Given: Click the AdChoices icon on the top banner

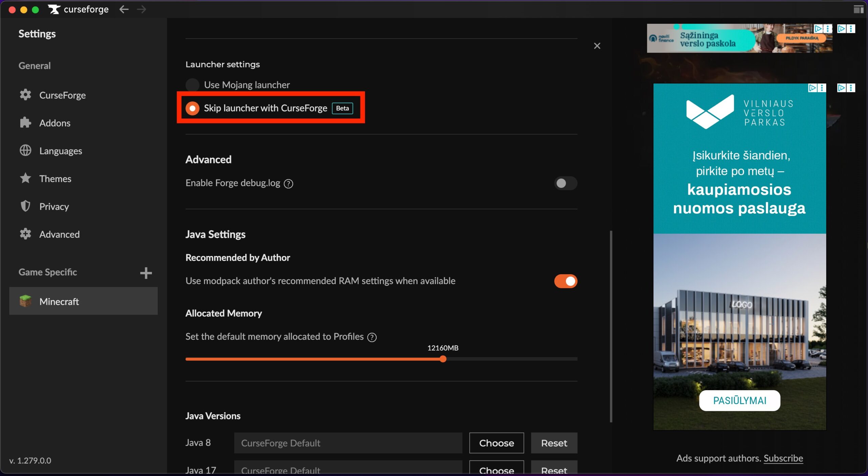Looking at the screenshot, I should (x=818, y=28).
